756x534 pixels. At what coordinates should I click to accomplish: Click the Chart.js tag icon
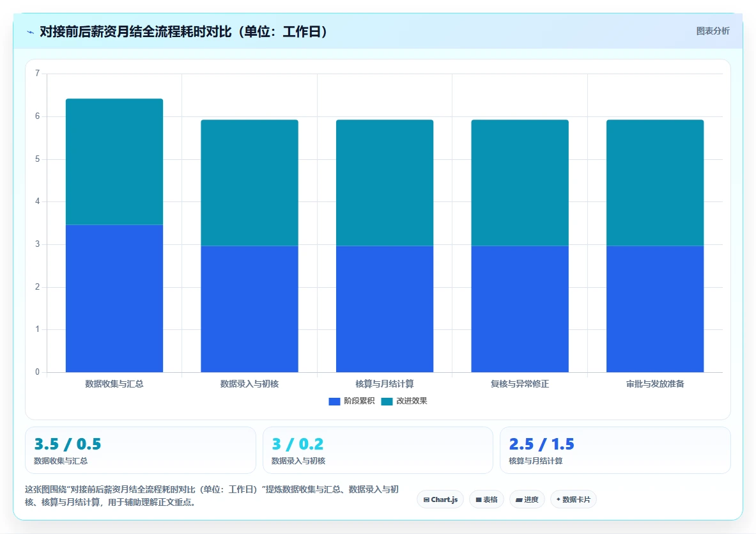point(426,499)
